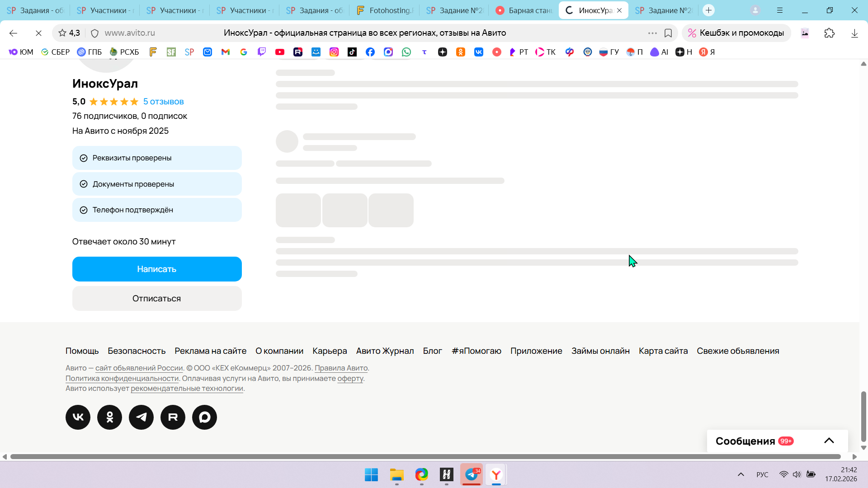Viewport: 868px width, 488px height.
Task: Open YouTube bookmark in bookmarks bar
Action: coord(280,52)
